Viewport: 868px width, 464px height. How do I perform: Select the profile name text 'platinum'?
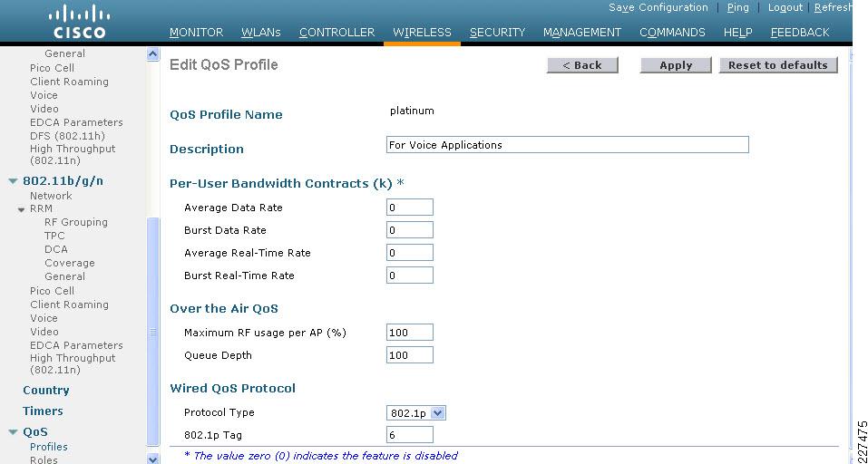coord(412,111)
